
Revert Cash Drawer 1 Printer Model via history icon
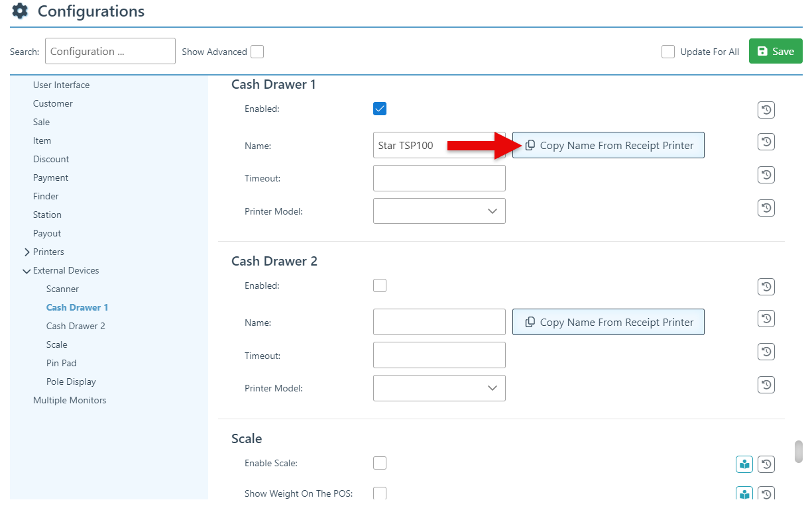click(x=766, y=208)
